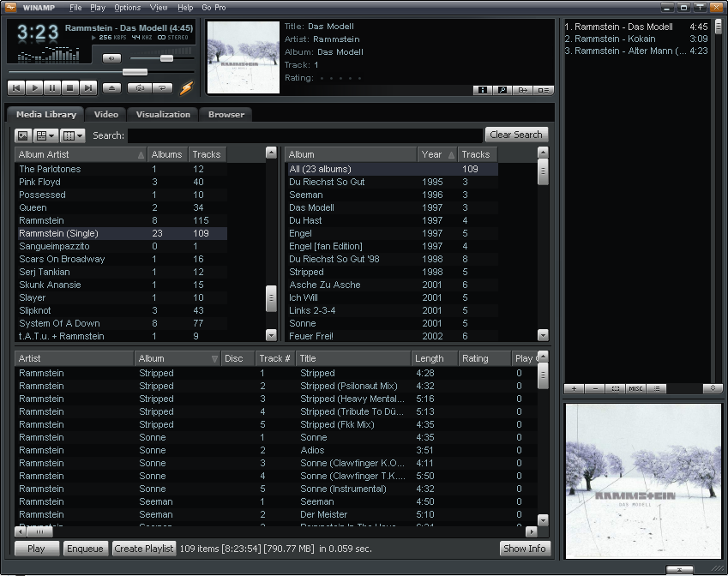The width and height of the screenshot is (728, 576).
Task: Open the columns layout dropdown next to Search
Action: pos(73,135)
